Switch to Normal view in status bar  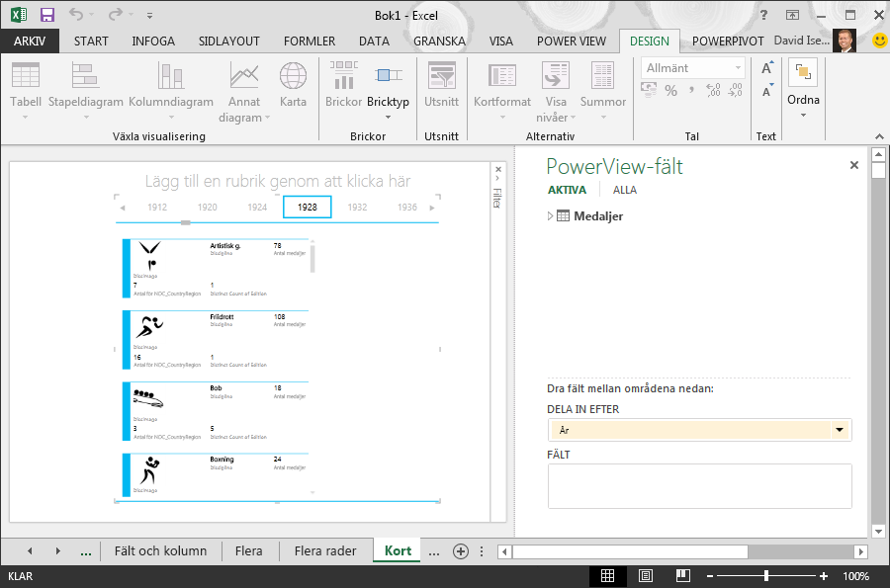coord(607,576)
